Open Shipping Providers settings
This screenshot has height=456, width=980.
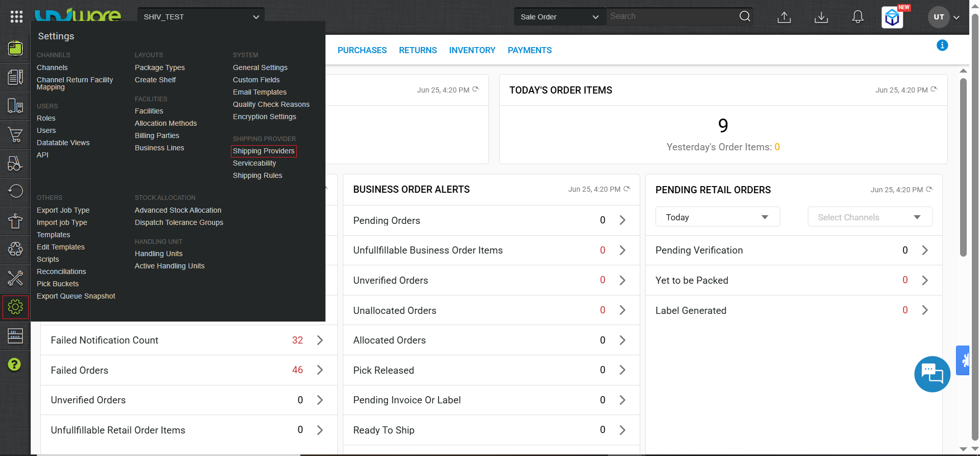(264, 151)
